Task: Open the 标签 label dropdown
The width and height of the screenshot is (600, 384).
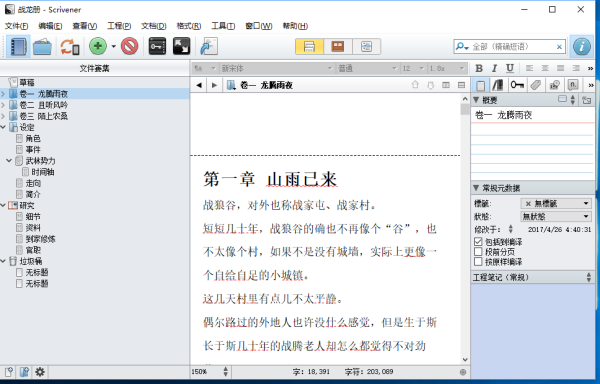Action: click(556, 203)
